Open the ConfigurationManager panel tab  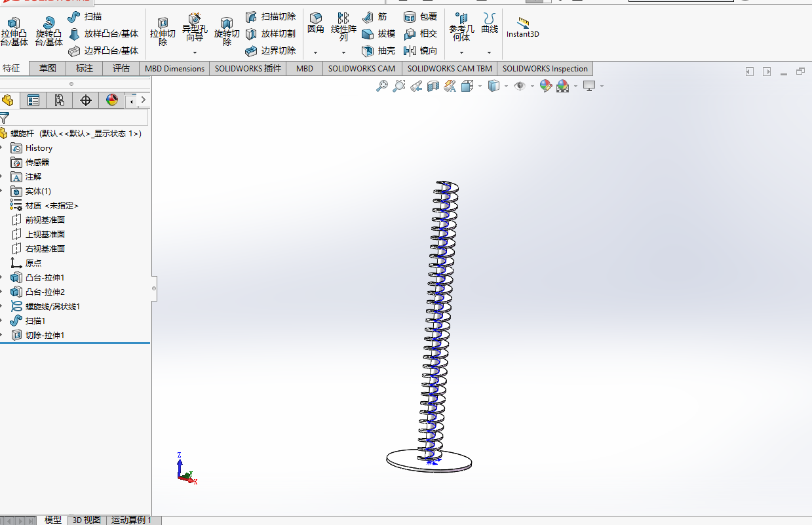tap(60, 100)
